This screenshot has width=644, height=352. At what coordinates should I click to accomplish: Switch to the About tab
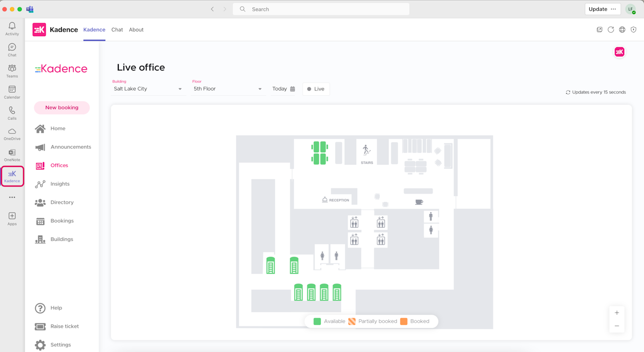136,30
